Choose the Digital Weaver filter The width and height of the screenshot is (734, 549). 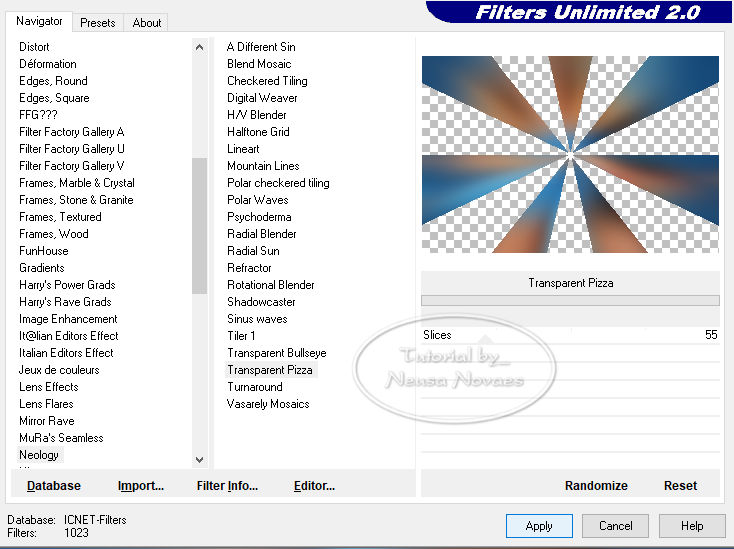pos(262,98)
